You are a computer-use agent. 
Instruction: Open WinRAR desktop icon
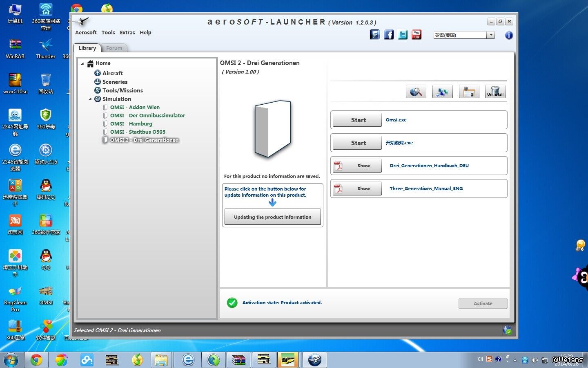(x=15, y=49)
